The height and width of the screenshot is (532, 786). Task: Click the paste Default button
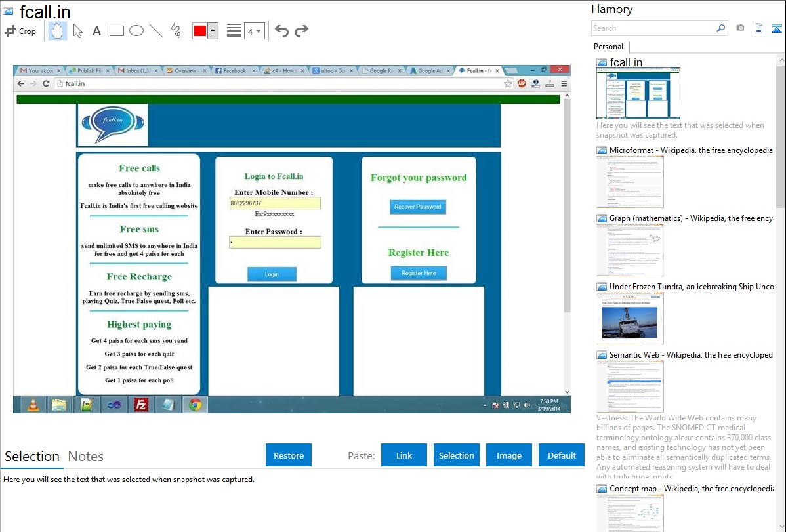[562, 455]
